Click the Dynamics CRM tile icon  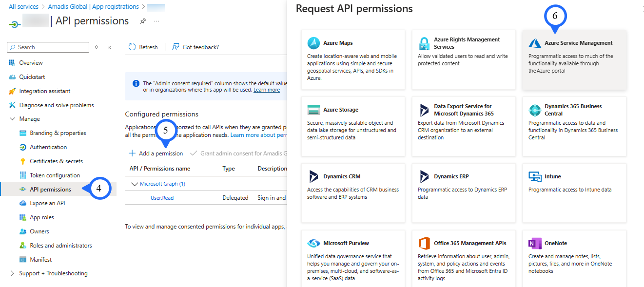pyautogui.click(x=313, y=176)
